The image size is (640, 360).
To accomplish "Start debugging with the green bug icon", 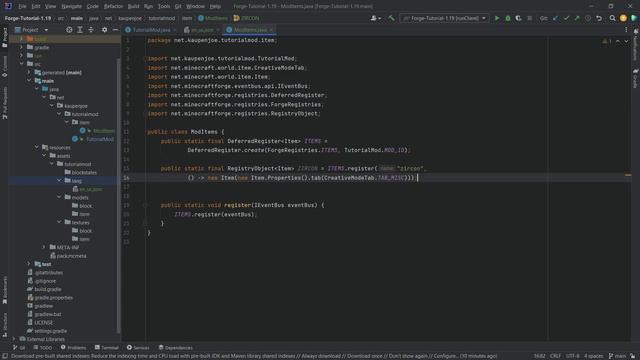I will [x=508, y=18].
